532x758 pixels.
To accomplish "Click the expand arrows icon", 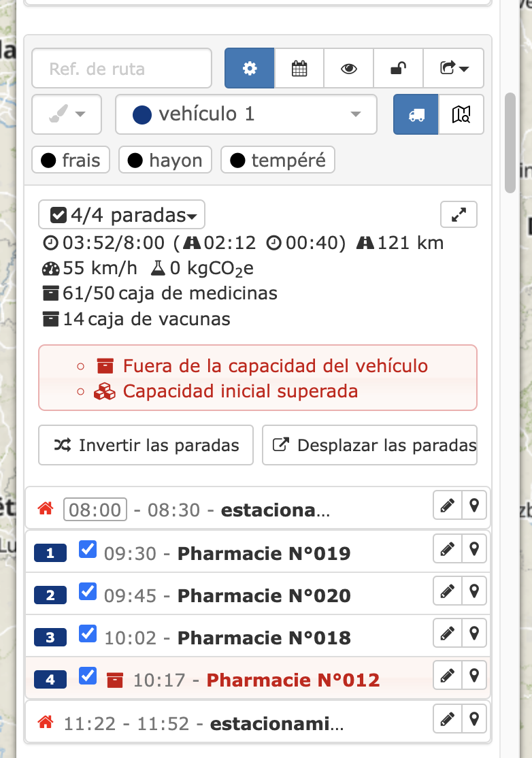I will point(459,214).
